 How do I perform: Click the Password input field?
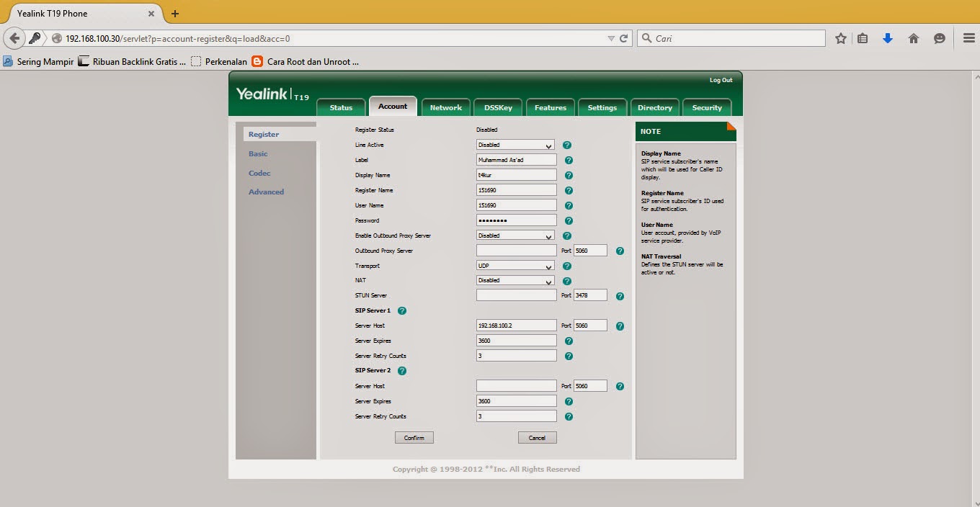(x=516, y=220)
